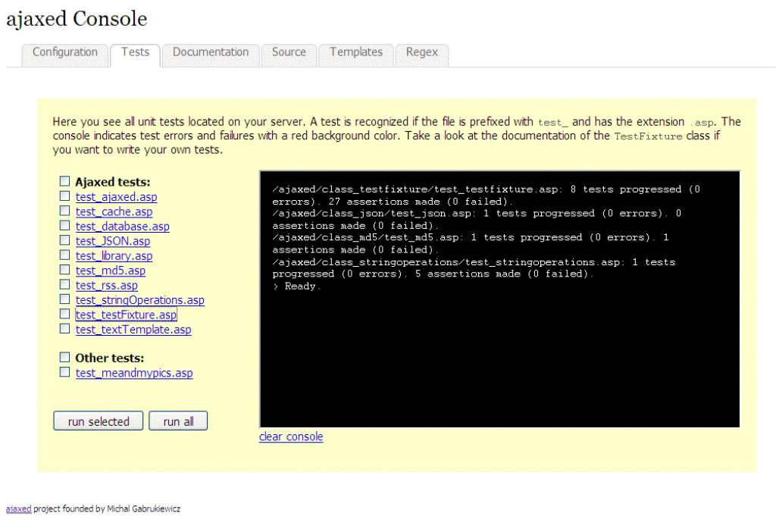Open the test_stringOperations.asp link

coord(140,300)
